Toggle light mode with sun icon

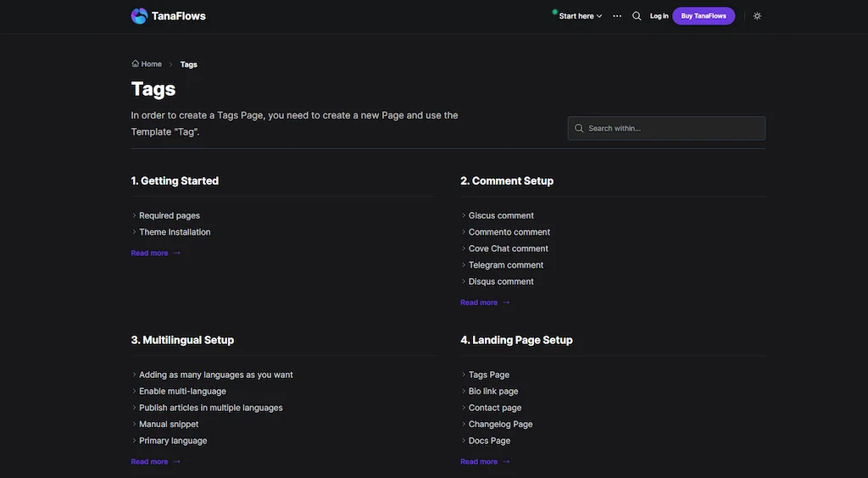[757, 16]
